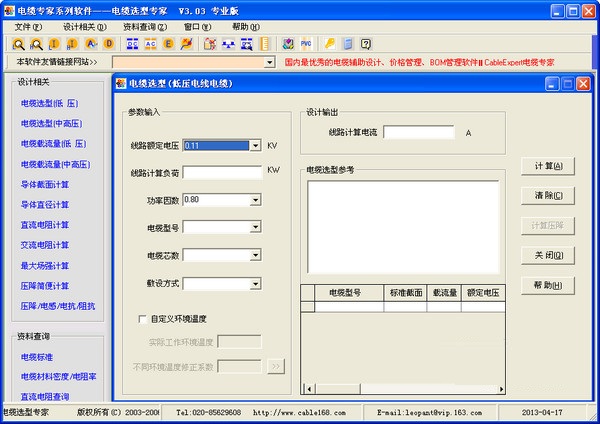Click the help question-mark toolbar icon

pyautogui.click(x=366, y=44)
